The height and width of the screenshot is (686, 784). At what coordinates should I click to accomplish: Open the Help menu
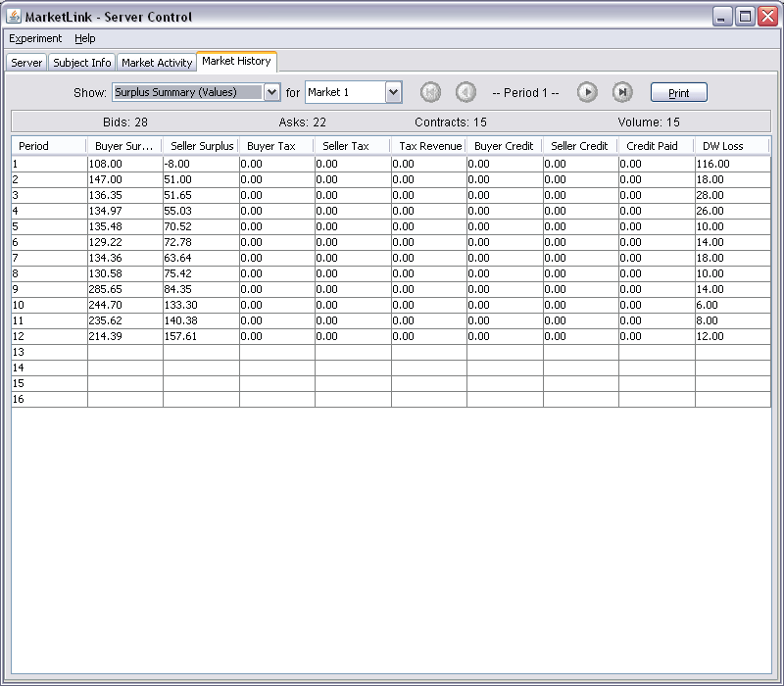pos(85,38)
